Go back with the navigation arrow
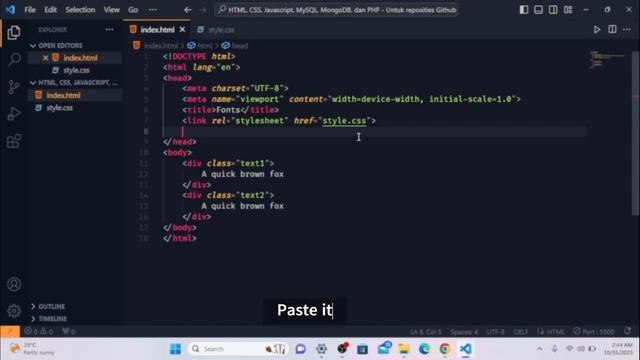Viewport: 640px width, 360px height. (x=188, y=10)
